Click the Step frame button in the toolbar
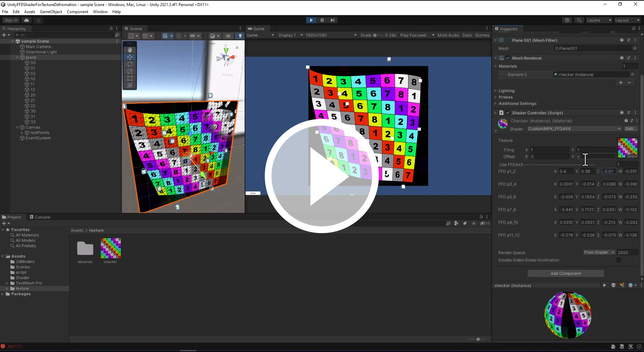 [x=333, y=20]
